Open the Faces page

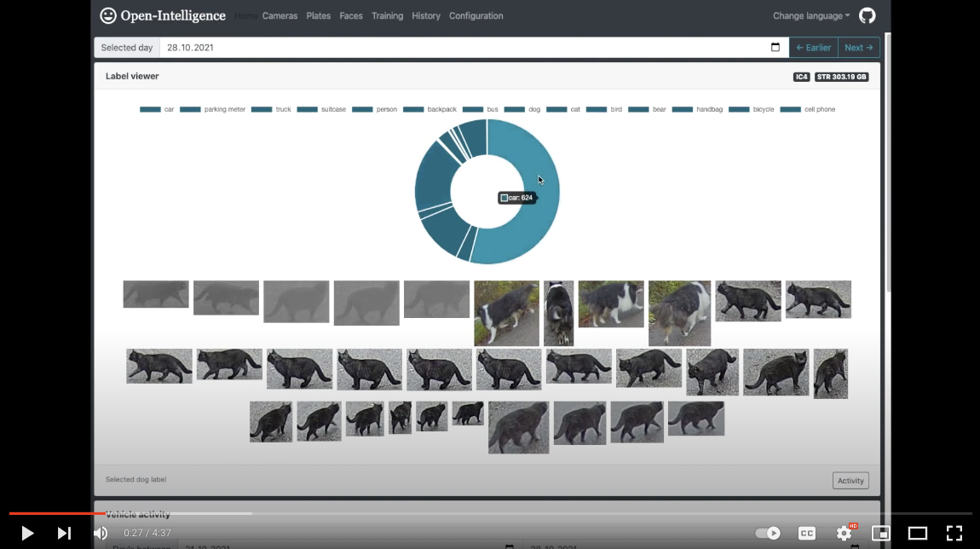[350, 15]
